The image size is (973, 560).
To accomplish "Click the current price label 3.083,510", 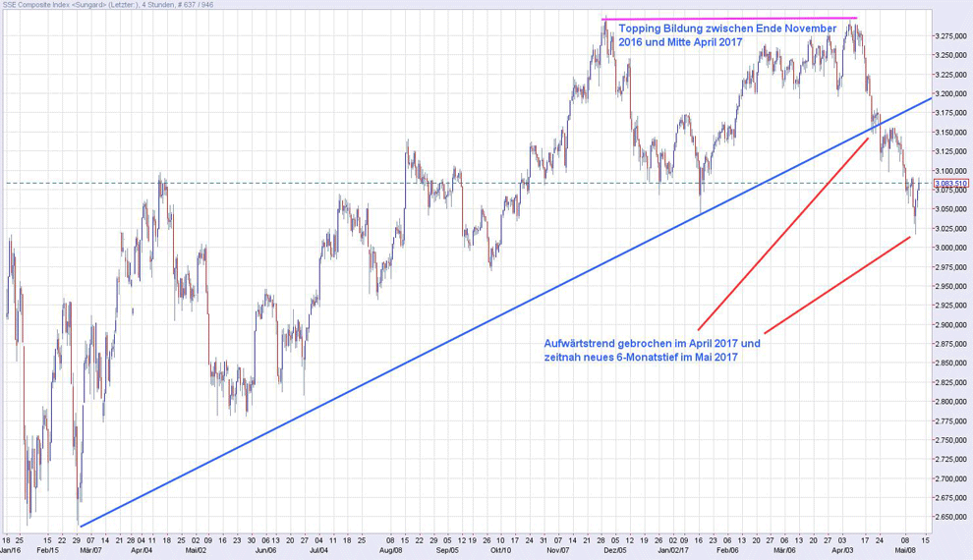I will [948, 184].
